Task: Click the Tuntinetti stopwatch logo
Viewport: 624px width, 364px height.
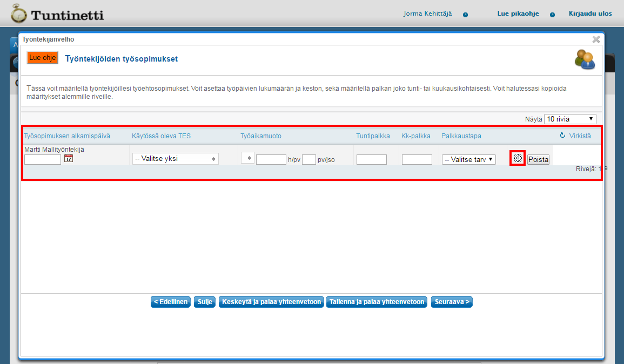Action: 18,14
